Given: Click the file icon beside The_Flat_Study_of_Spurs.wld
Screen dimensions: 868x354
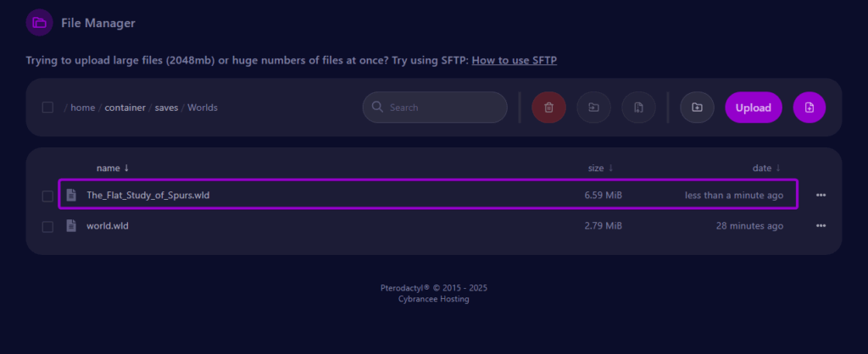Looking at the screenshot, I should [71, 196].
